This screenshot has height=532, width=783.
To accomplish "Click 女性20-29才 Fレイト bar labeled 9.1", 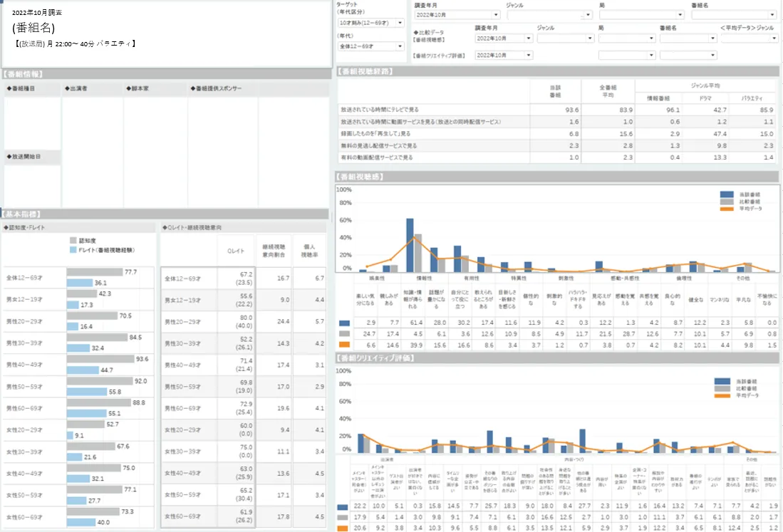I will [70, 435].
